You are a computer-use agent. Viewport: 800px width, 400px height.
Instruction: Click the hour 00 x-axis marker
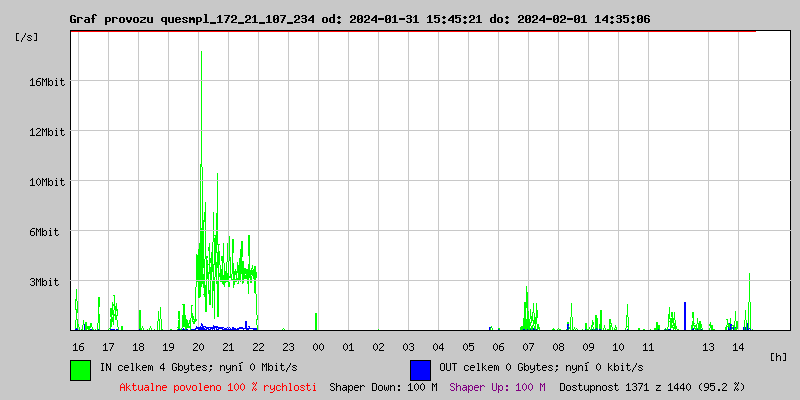coord(319,347)
